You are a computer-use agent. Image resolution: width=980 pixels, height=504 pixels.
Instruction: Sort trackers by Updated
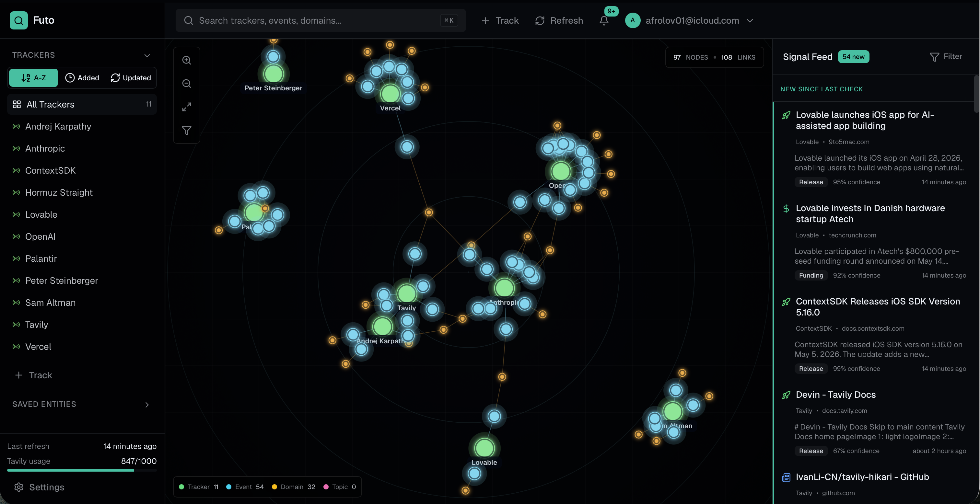(131, 78)
